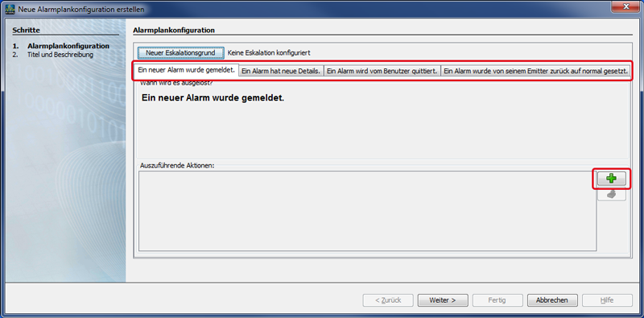This screenshot has width=644, height=318.
Task: Click inside the empty 'Auszuführende Aktionen' list
Action: tap(367, 211)
